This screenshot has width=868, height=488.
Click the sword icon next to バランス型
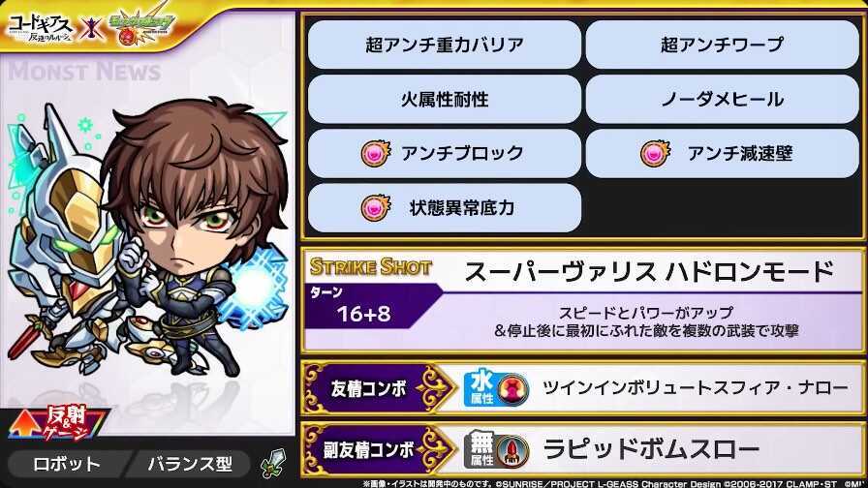coord(273,464)
